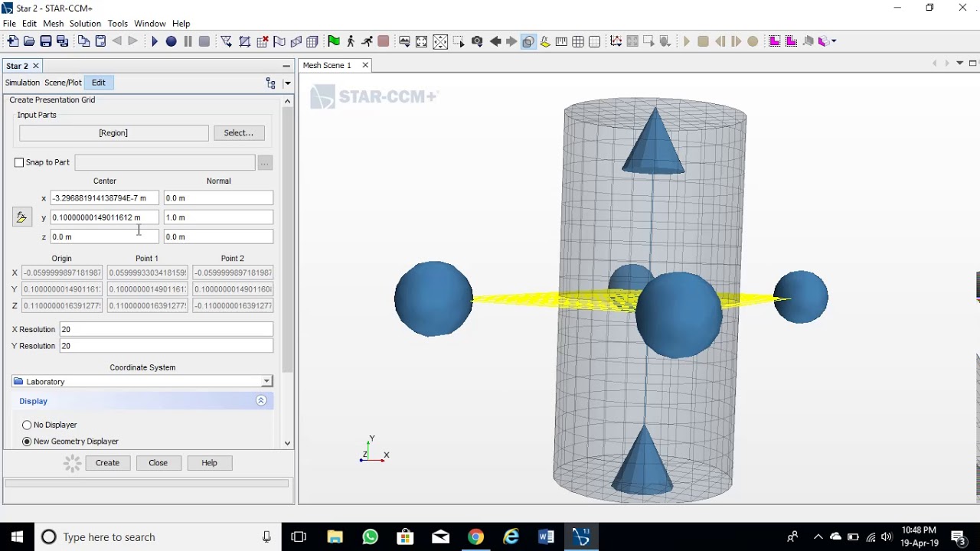Click the running figure Run icon
This screenshot has width=980, height=551.
tap(367, 41)
